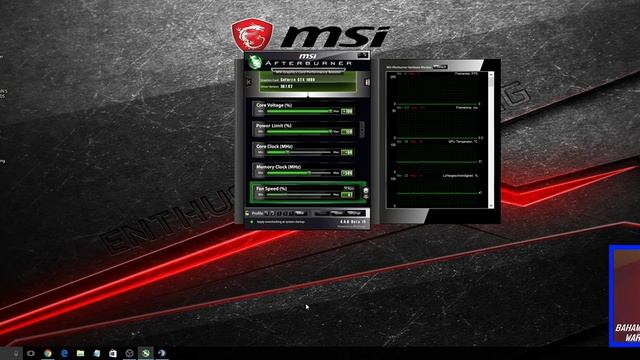
Task: Click the Core Voltage value box
Action: (x=347, y=111)
